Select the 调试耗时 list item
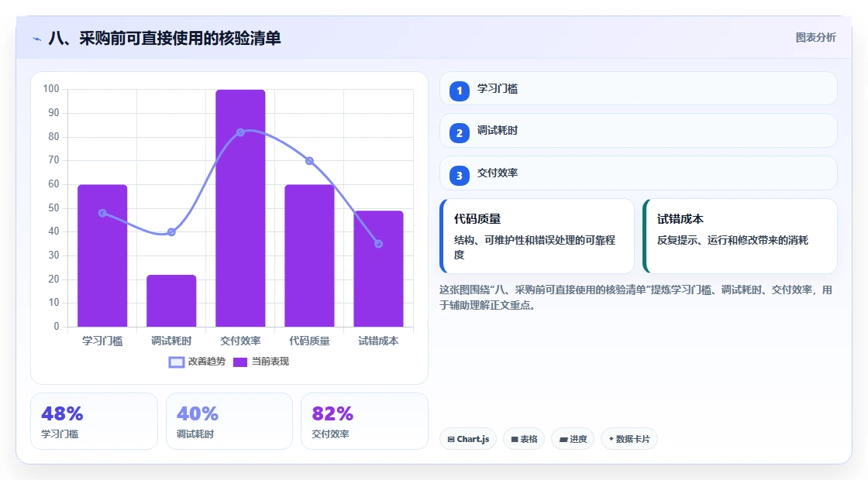 coord(639,131)
